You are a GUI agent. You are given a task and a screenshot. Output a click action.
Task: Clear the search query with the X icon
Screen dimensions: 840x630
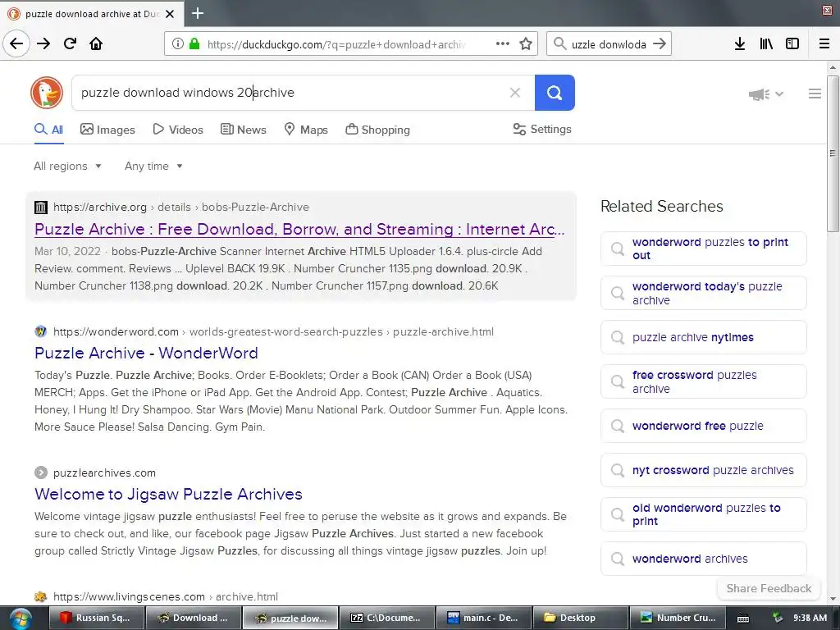click(515, 93)
